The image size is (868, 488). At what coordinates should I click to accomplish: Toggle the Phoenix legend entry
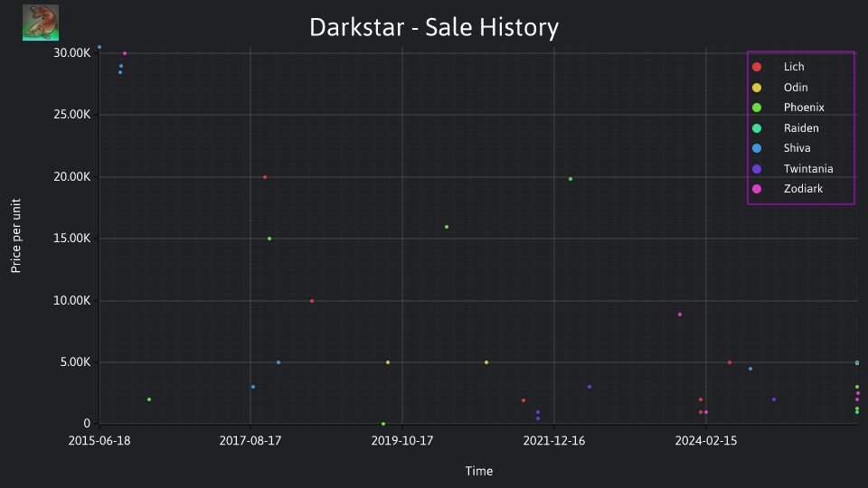788,108
